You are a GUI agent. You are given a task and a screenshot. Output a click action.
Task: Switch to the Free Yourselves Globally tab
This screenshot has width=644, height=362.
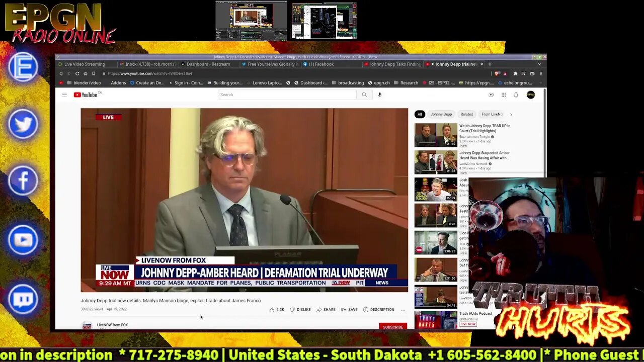[269, 64]
